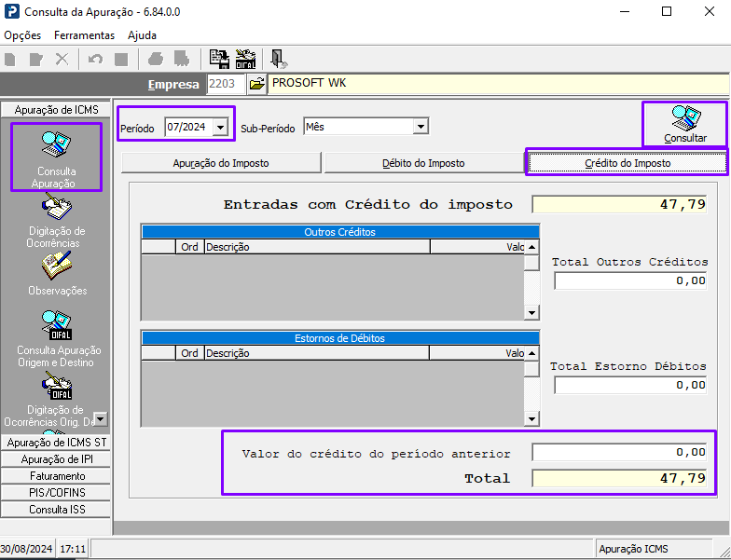
Task: Click Valor do crédito do período anterior field
Action: pyautogui.click(x=619, y=453)
